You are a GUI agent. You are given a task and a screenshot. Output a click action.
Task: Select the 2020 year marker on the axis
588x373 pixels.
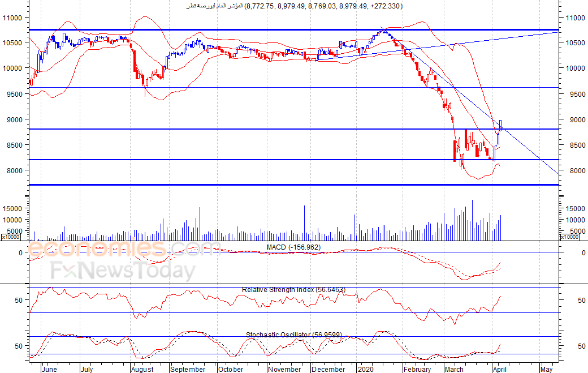click(x=366, y=369)
